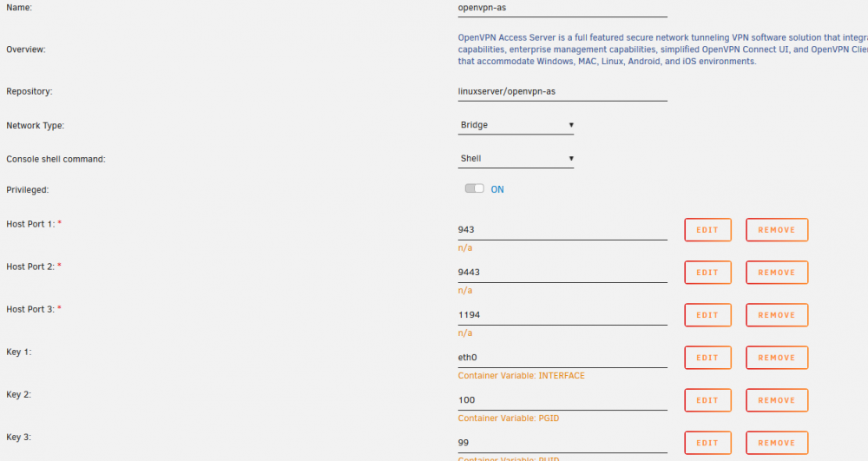Click the Host Port 3 field 1194
This screenshot has height=461, width=868.
(562, 315)
